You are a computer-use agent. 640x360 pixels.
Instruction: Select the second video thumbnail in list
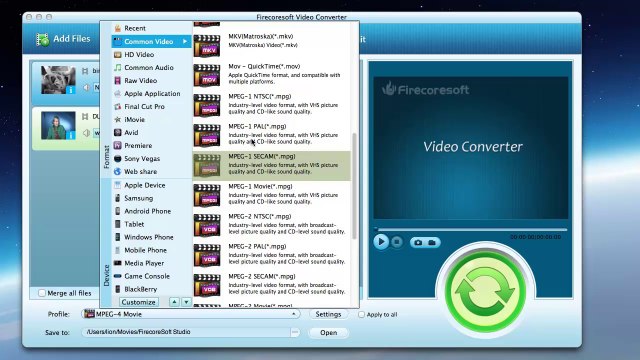pyautogui.click(x=58, y=126)
